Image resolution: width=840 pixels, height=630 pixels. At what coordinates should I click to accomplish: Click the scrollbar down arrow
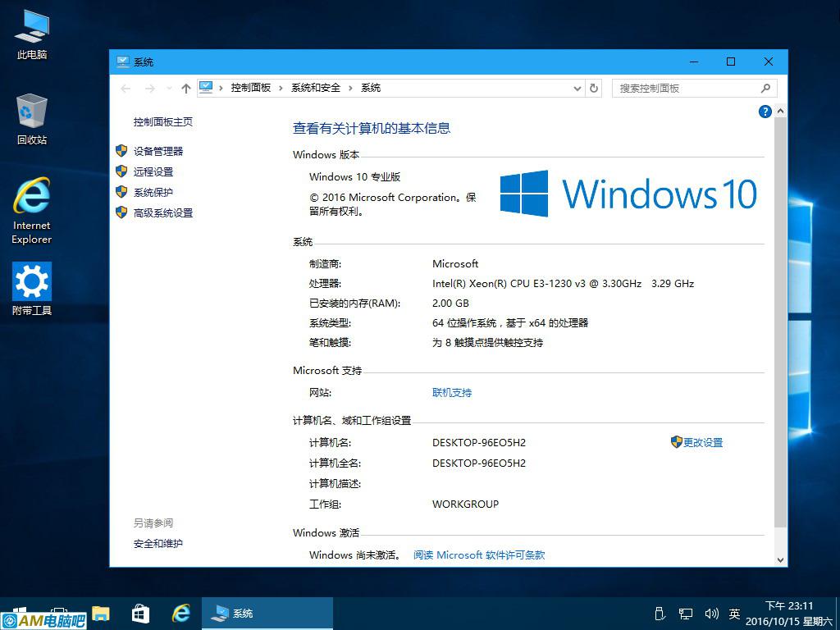click(x=781, y=560)
